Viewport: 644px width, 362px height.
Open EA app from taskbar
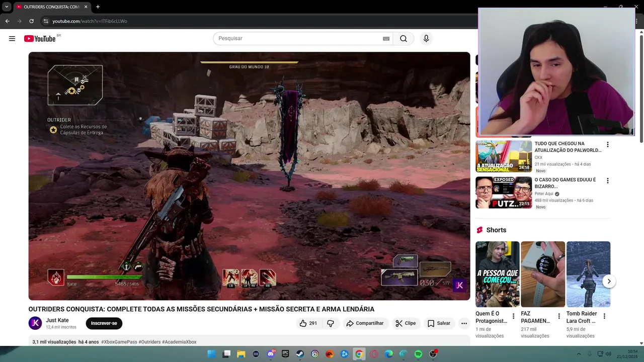pyautogui.click(x=330, y=354)
